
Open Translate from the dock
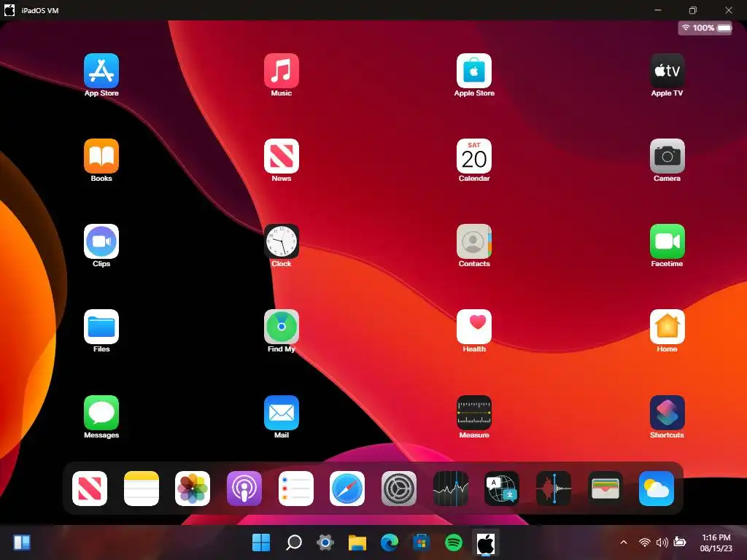point(502,489)
